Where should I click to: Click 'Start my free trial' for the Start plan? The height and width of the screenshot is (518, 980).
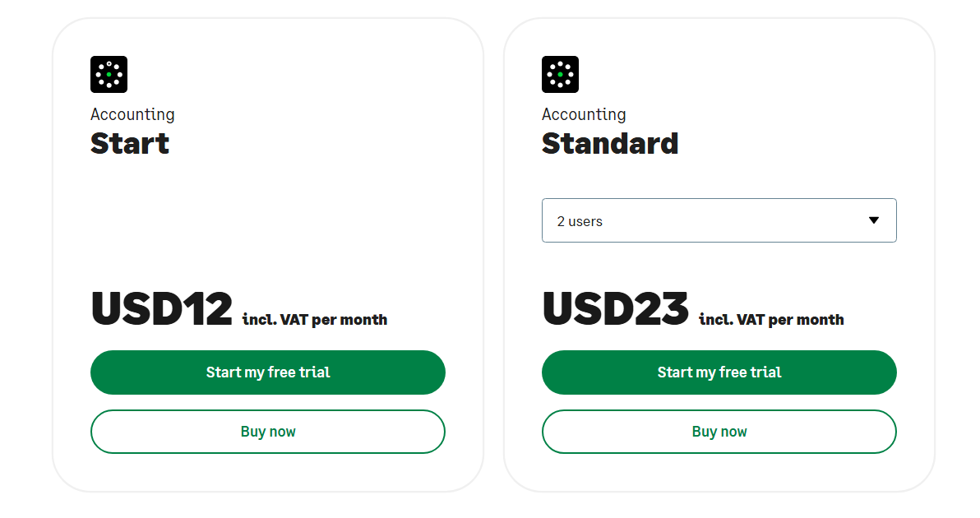267,372
